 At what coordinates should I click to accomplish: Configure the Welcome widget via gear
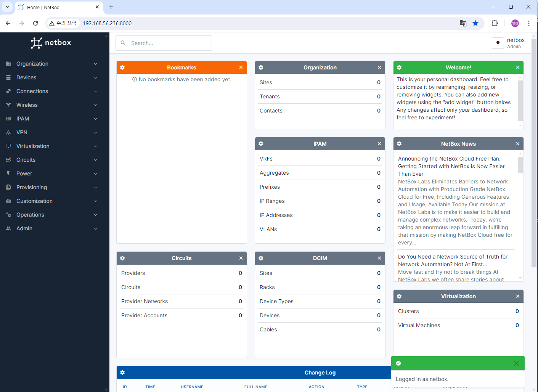point(399,67)
